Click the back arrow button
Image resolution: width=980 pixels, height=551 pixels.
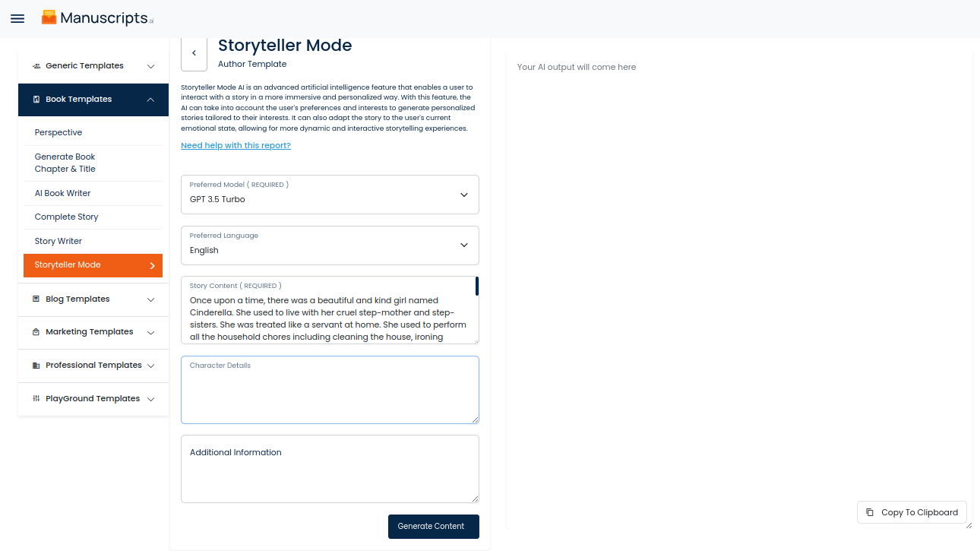[x=194, y=53]
